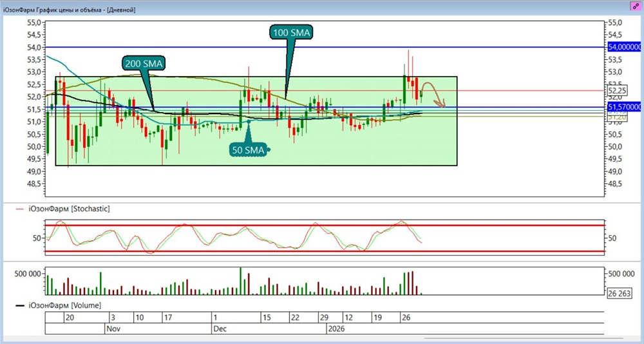Select the 200 SMA callout label

tap(142, 64)
